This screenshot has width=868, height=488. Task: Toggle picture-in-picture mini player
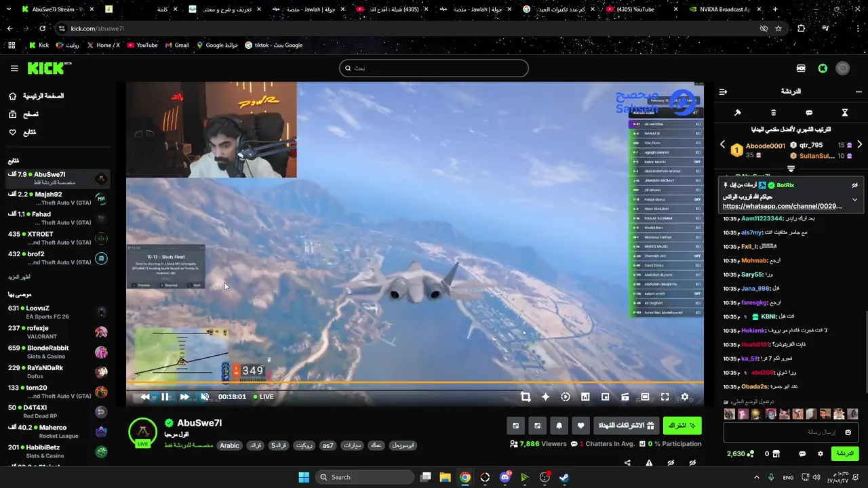(606, 396)
